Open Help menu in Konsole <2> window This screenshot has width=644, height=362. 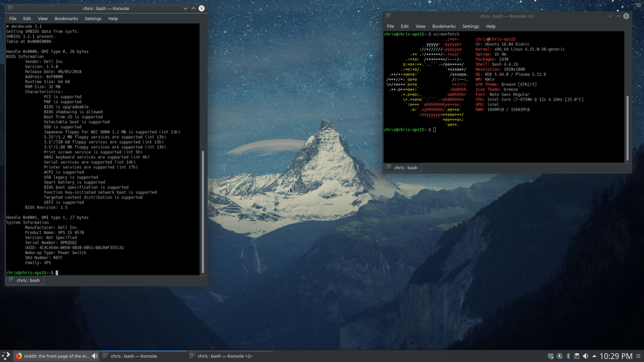pos(491,26)
